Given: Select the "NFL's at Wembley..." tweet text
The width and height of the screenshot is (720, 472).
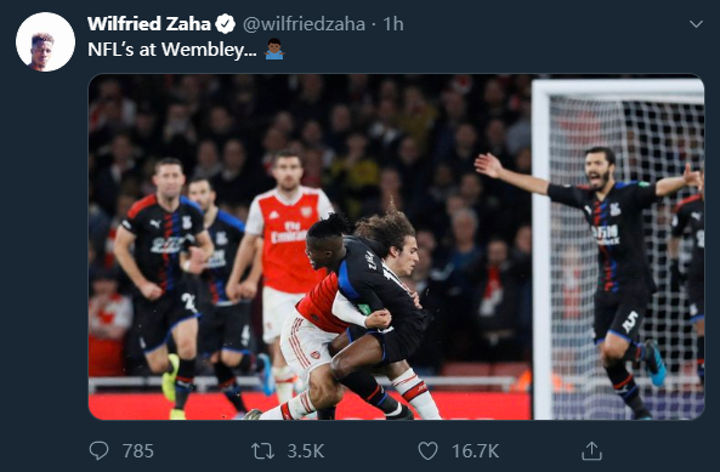Looking at the screenshot, I should pyautogui.click(x=164, y=50).
